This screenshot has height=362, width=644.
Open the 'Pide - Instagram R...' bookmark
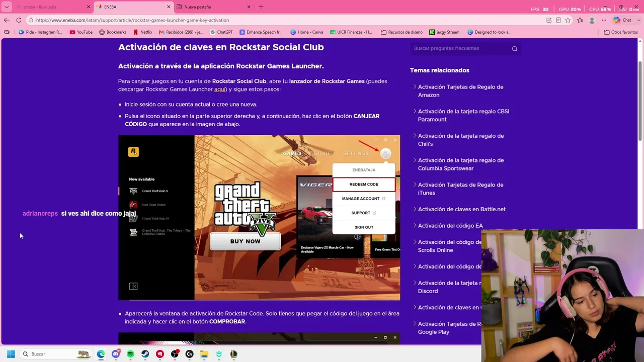(40, 32)
